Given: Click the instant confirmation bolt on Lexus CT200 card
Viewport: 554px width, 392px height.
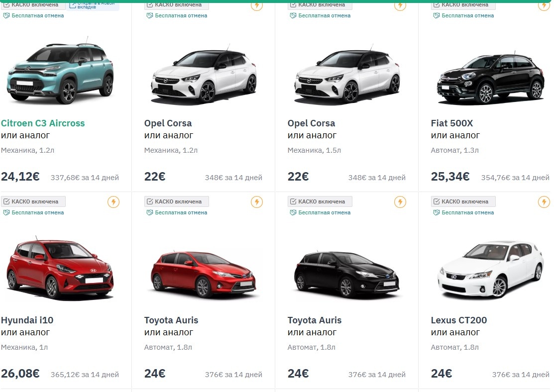Looking at the screenshot, I should tap(543, 202).
